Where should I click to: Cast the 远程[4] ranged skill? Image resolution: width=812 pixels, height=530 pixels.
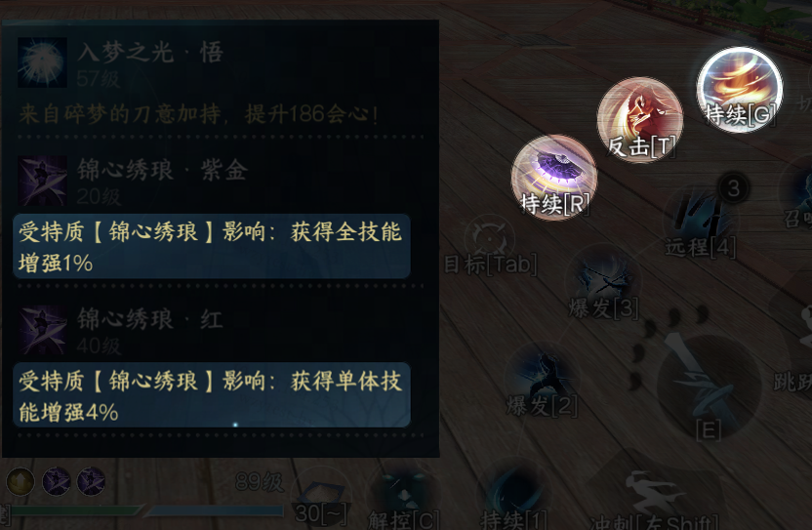[x=701, y=223]
